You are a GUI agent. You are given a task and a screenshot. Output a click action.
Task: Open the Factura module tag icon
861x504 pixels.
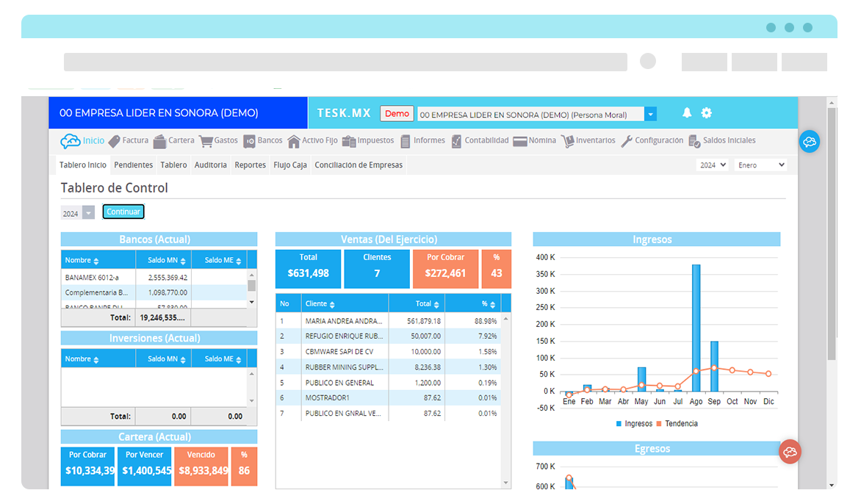pyautogui.click(x=114, y=141)
